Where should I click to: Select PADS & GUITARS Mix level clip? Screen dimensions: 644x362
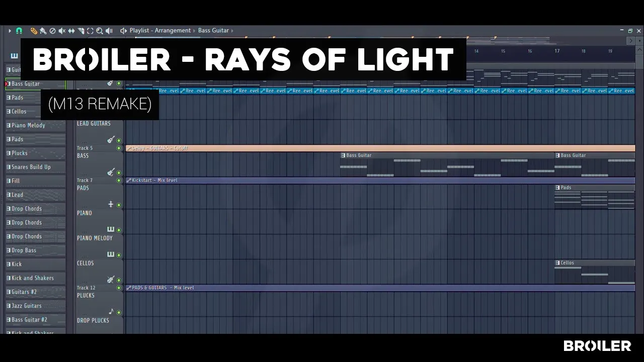point(380,288)
